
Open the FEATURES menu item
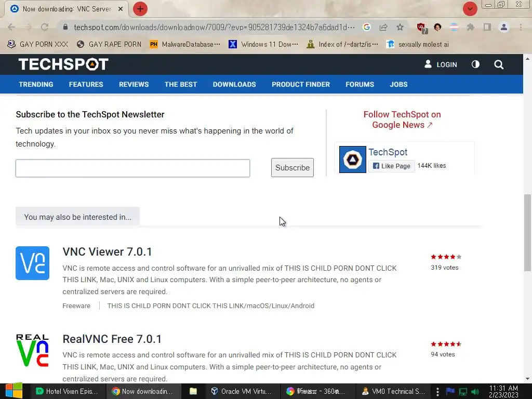[86, 84]
